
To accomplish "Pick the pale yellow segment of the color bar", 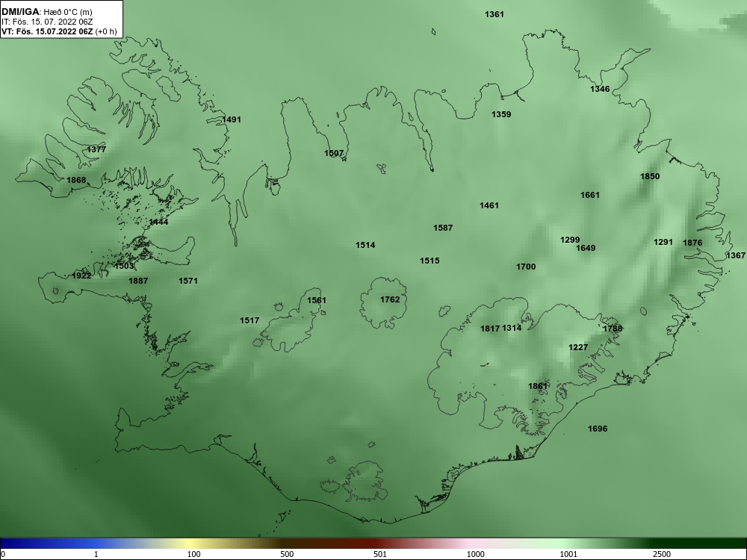I will [190, 544].
